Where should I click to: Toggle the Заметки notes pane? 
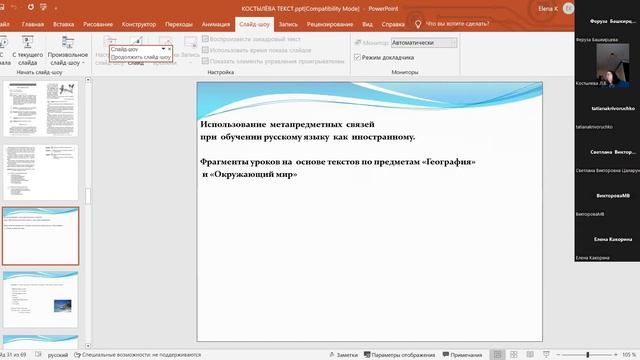343,355
